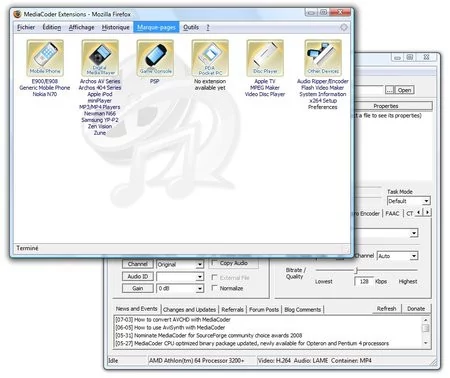Open the Disc Player category icon
Viewport: 450px width, 378px height.
point(265,58)
